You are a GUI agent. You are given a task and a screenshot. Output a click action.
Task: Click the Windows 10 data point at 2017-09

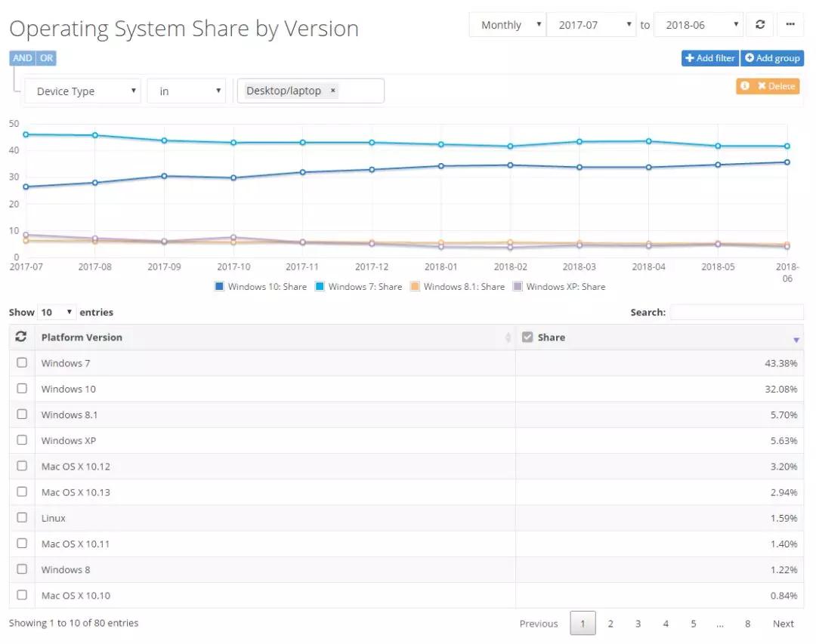164,176
